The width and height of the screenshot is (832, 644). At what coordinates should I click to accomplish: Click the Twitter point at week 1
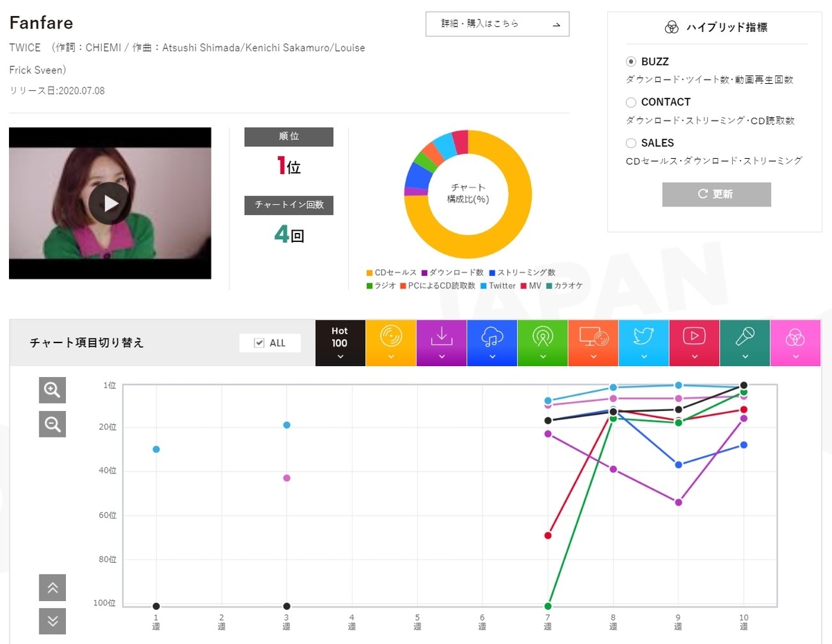point(156,449)
